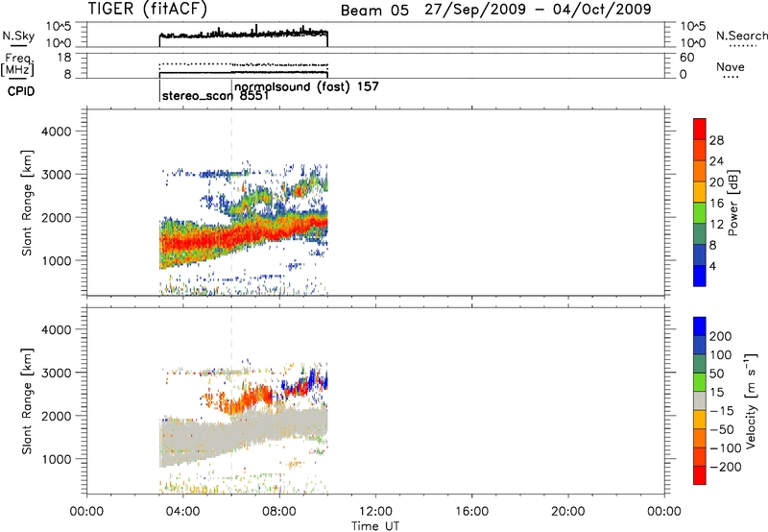Click the date range "27/Sep/2009 – 04/Oct/2009"

click(x=538, y=10)
